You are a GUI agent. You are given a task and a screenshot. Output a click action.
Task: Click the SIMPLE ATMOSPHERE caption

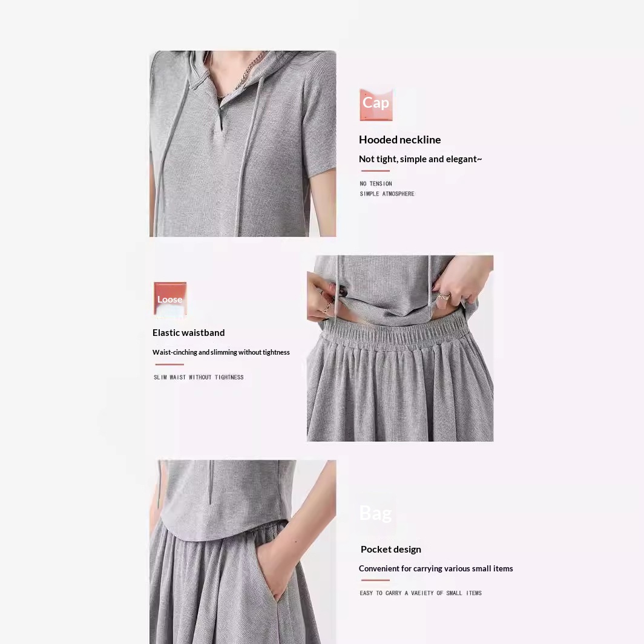(387, 194)
